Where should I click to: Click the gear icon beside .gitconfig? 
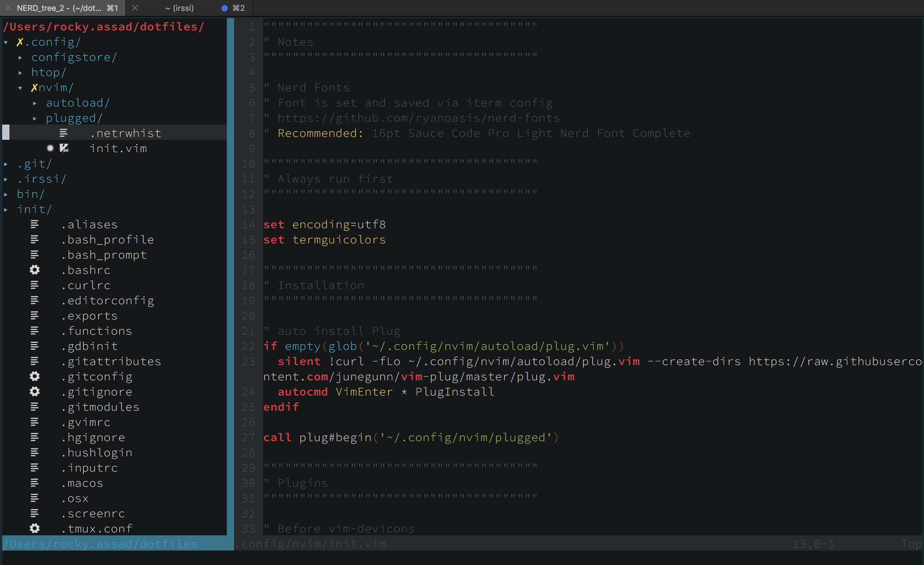pos(34,376)
